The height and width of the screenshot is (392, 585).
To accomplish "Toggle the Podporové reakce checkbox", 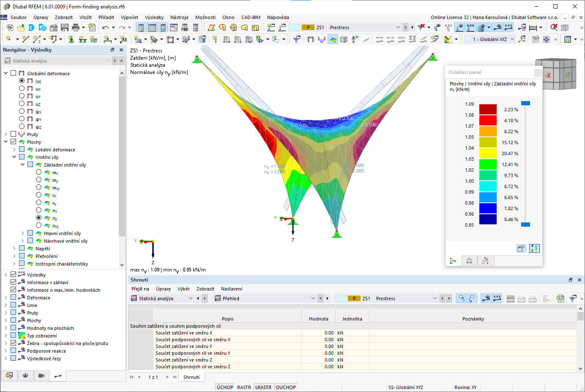I will click(x=13, y=351).
